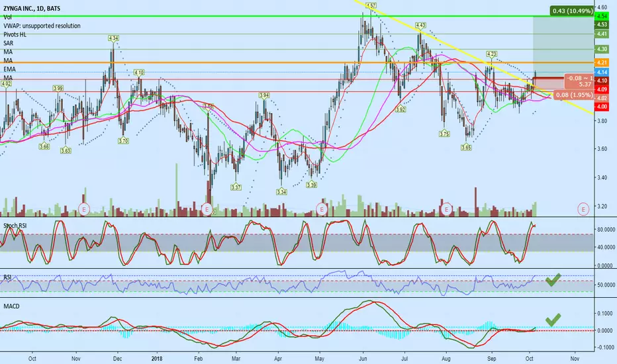Click the red 4.00 price axis tag
The height and width of the screenshot is (364, 617).
pyautogui.click(x=602, y=107)
